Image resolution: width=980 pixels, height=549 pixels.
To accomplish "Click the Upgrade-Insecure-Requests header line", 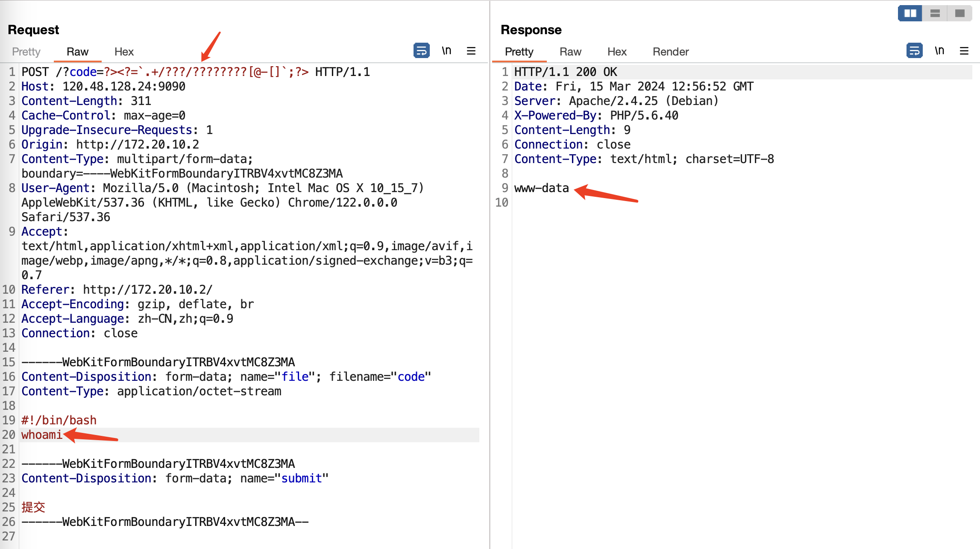I will (117, 130).
